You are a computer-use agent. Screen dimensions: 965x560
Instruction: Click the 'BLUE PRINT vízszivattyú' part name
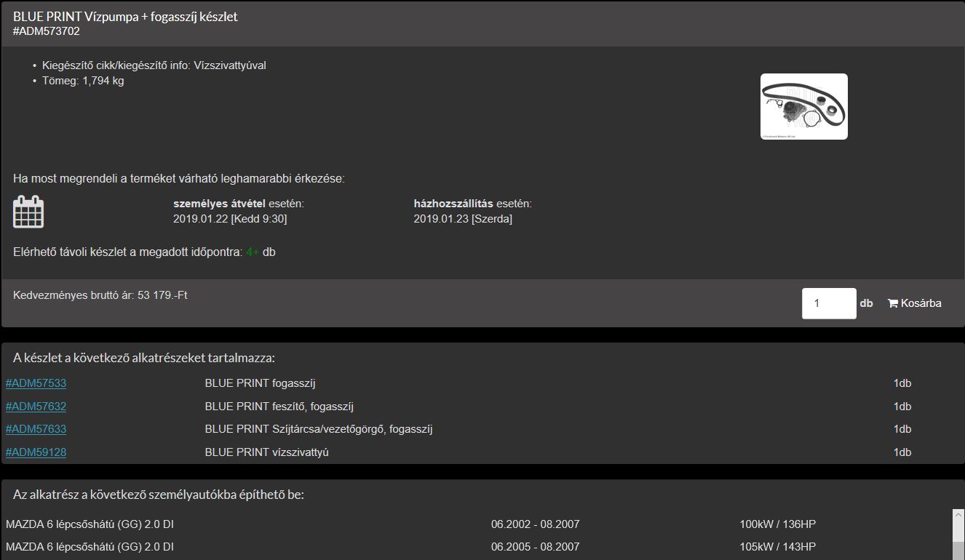[267, 452]
